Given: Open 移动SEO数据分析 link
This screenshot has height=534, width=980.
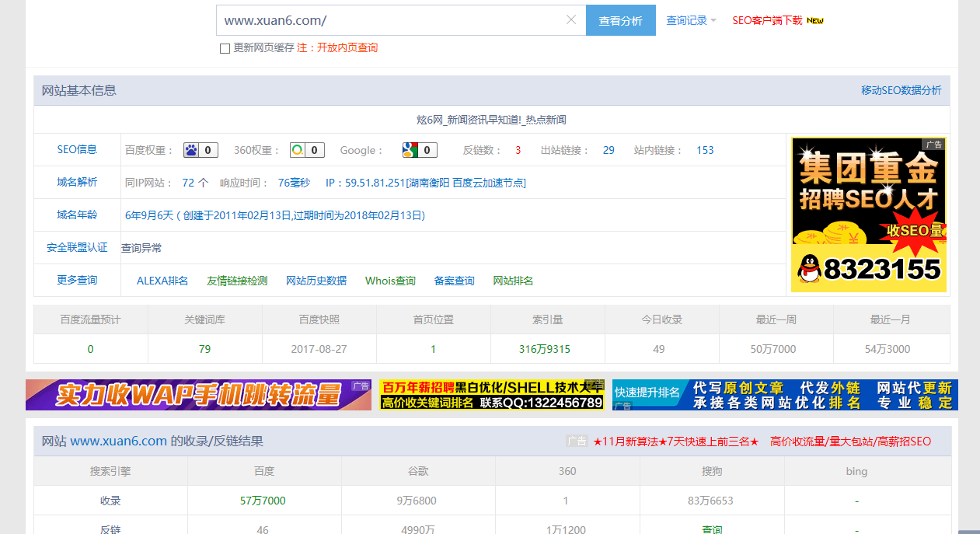Looking at the screenshot, I should (901, 90).
